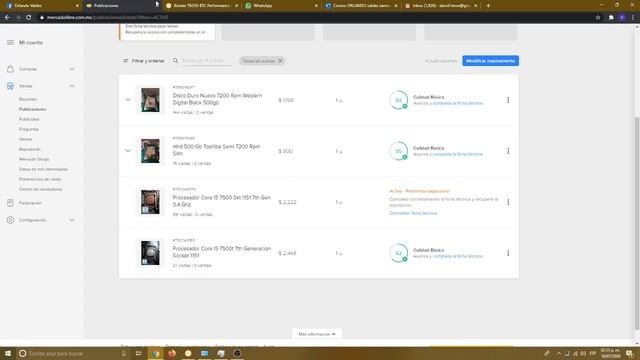Click quality score circle of Toshiba Hhd listing

pos(398,151)
